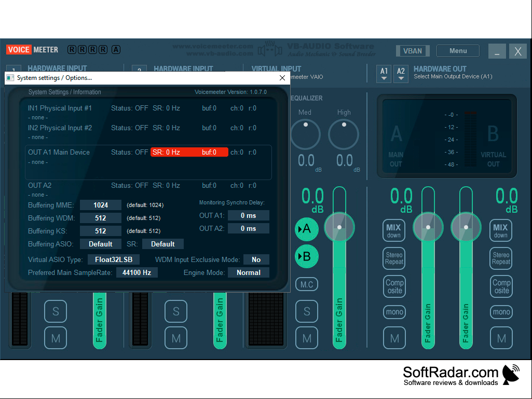Click the boxed A badge beside the R indicators
The width and height of the screenshot is (532, 399).
pyautogui.click(x=116, y=50)
